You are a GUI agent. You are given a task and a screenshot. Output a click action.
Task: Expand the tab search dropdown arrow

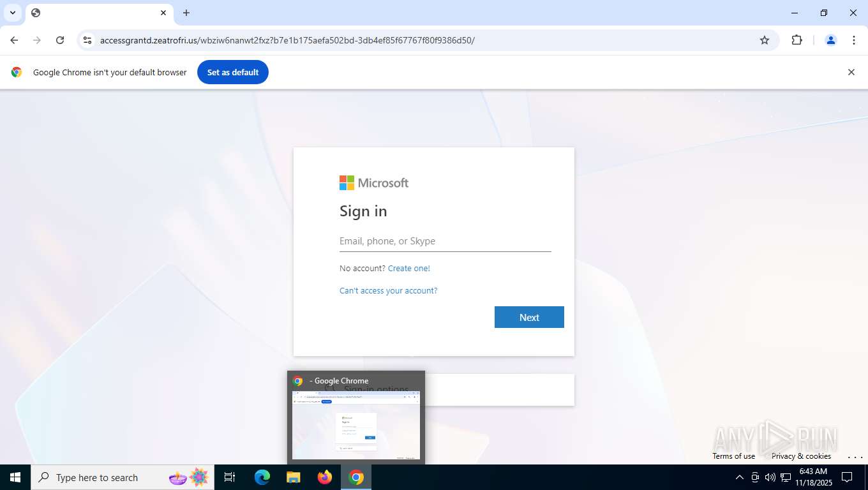point(13,13)
